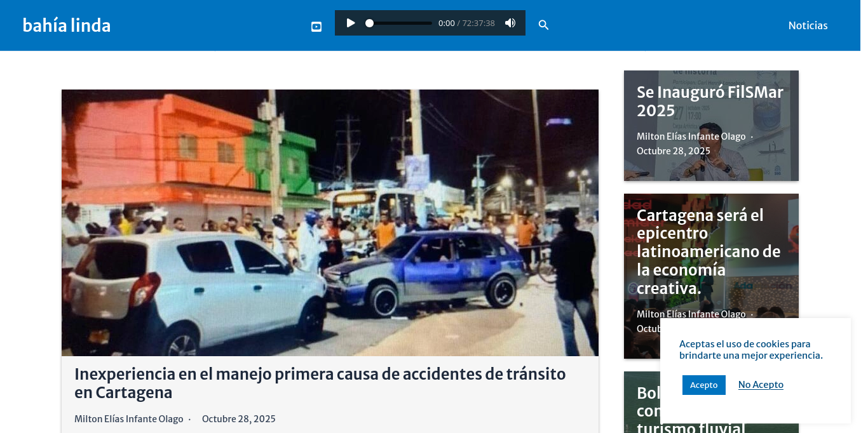Decline cookies with No Acepto link
The width and height of the screenshot is (868, 433).
point(761,385)
